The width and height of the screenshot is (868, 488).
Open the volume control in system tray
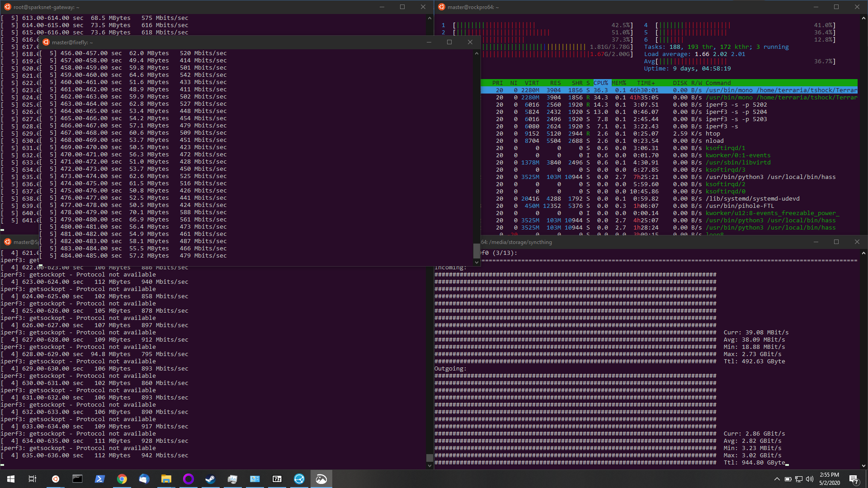point(809,479)
